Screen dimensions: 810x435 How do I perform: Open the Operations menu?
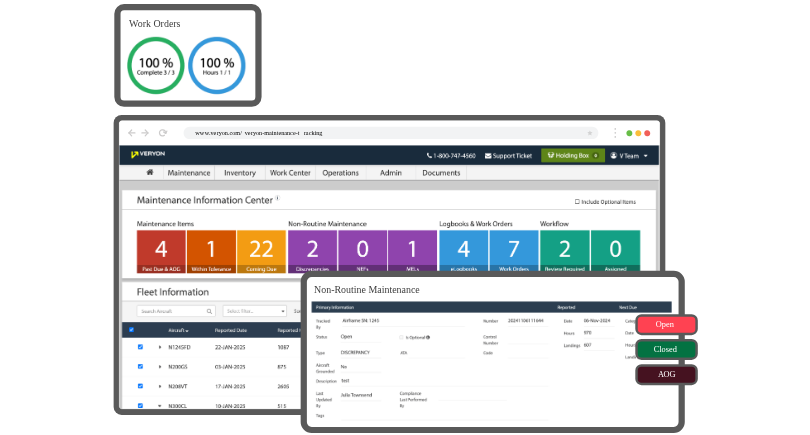point(340,173)
